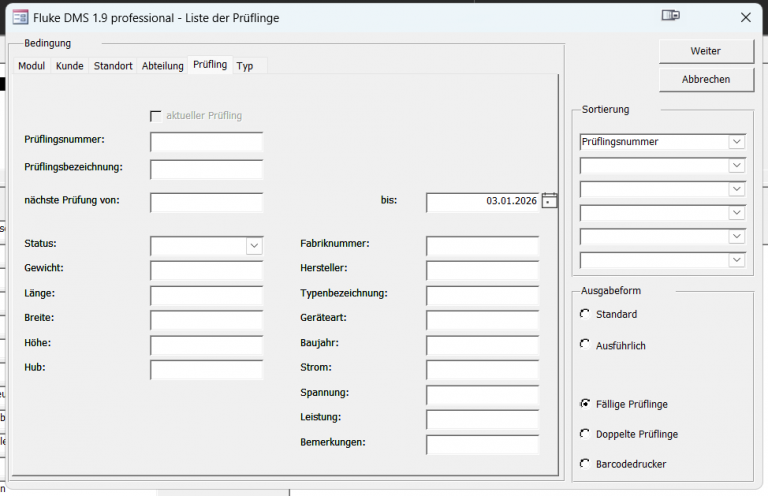Open the fourth sorting dropdown

tap(737, 213)
